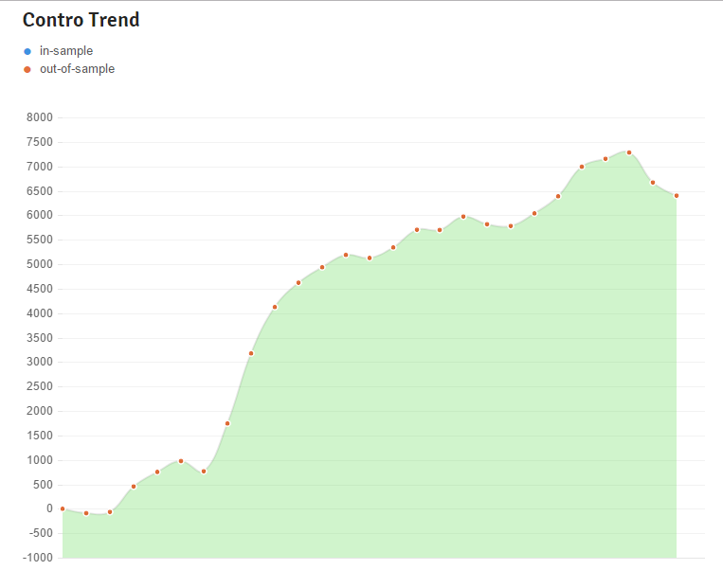
Task: Toggle the out-of-sample series legend label
Action: click(77, 69)
